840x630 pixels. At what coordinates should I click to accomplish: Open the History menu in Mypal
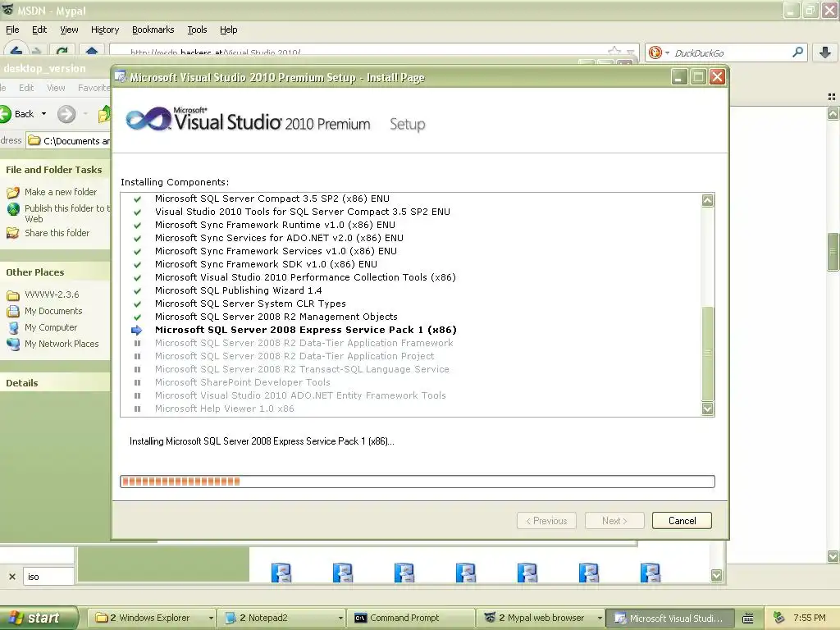(105, 30)
